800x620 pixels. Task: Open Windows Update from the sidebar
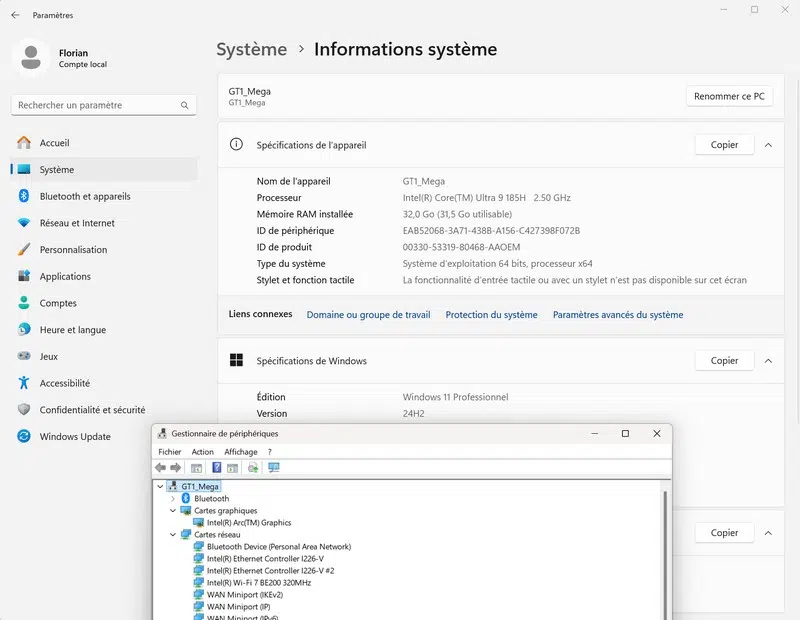[x=75, y=436]
